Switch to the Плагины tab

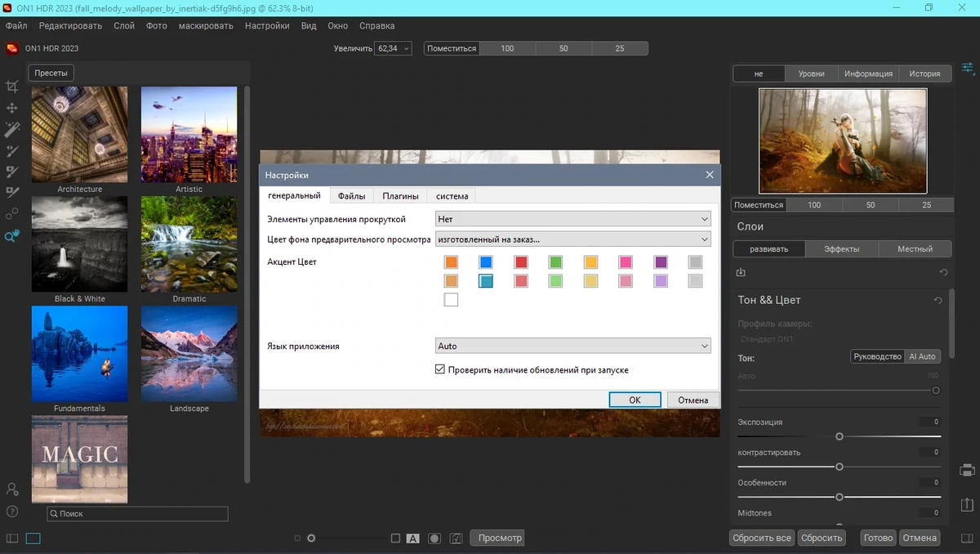coord(400,196)
